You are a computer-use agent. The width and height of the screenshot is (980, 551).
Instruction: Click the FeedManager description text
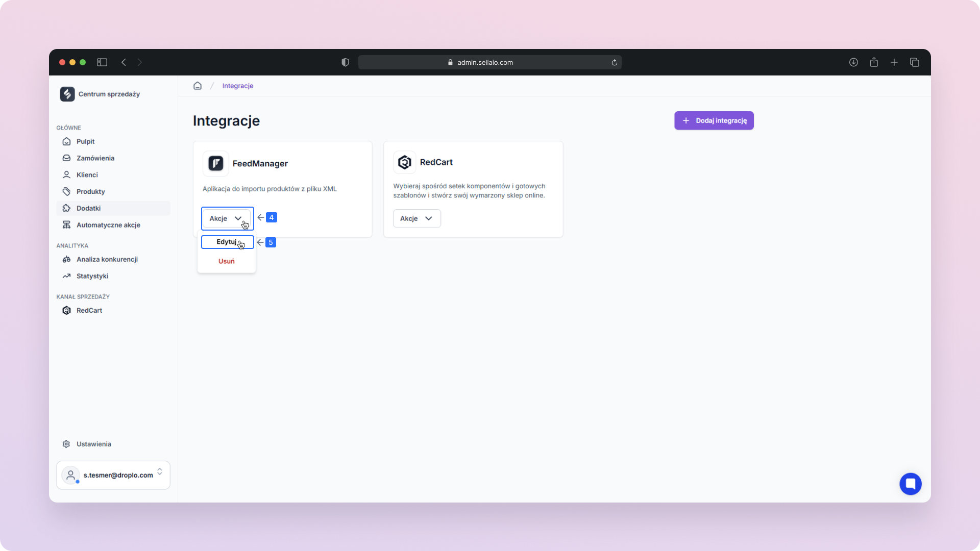click(269, 189)
